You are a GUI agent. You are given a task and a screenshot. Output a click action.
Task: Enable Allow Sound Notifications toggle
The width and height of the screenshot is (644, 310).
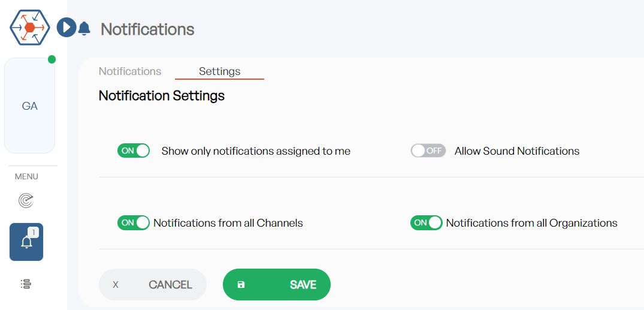point(428,151)
